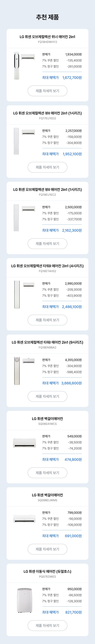
Task: Click the 타워II 4시리즈 product image
Action: click(x=24, y=294)
